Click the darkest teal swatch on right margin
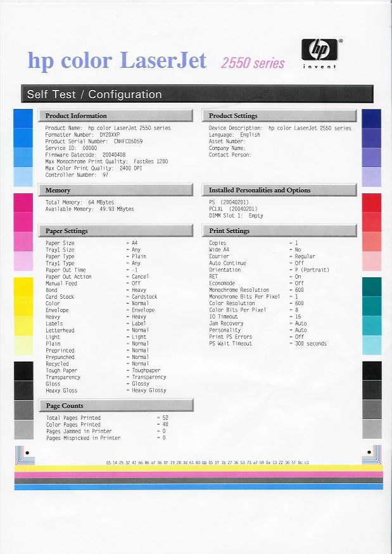Screen dimensions: 392x554 pyautogui.click(x=372, y=287)
